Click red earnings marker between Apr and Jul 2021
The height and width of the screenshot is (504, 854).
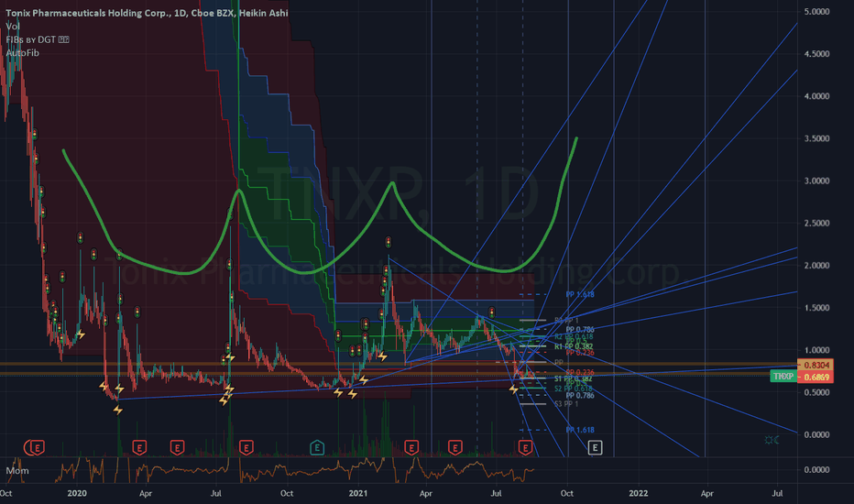click(x=454, y=448)
